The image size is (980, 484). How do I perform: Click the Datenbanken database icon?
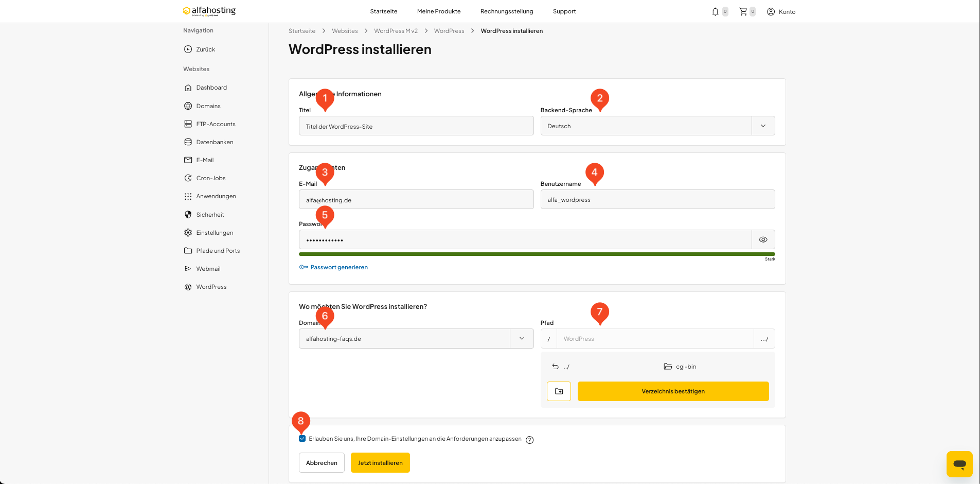[188, 142]
